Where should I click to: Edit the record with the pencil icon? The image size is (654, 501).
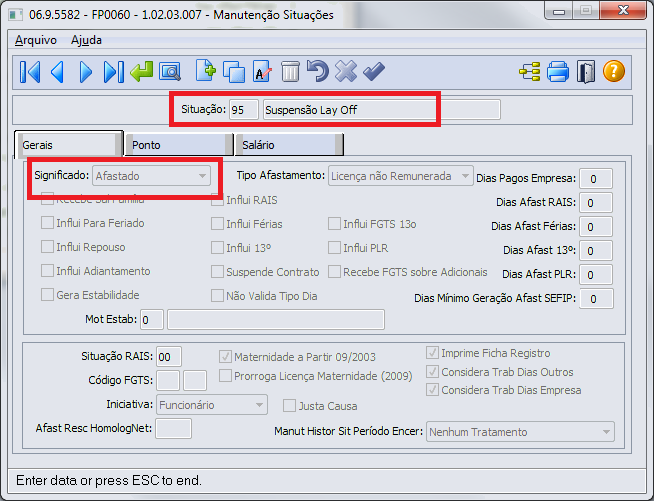[x=262, y=71]
